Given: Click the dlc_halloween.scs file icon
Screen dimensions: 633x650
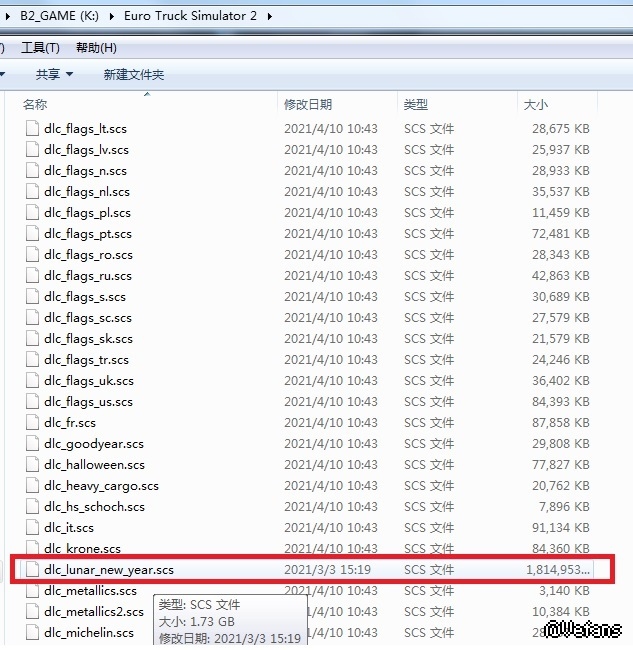Looking at the screenshot, I should click(32, 465).
